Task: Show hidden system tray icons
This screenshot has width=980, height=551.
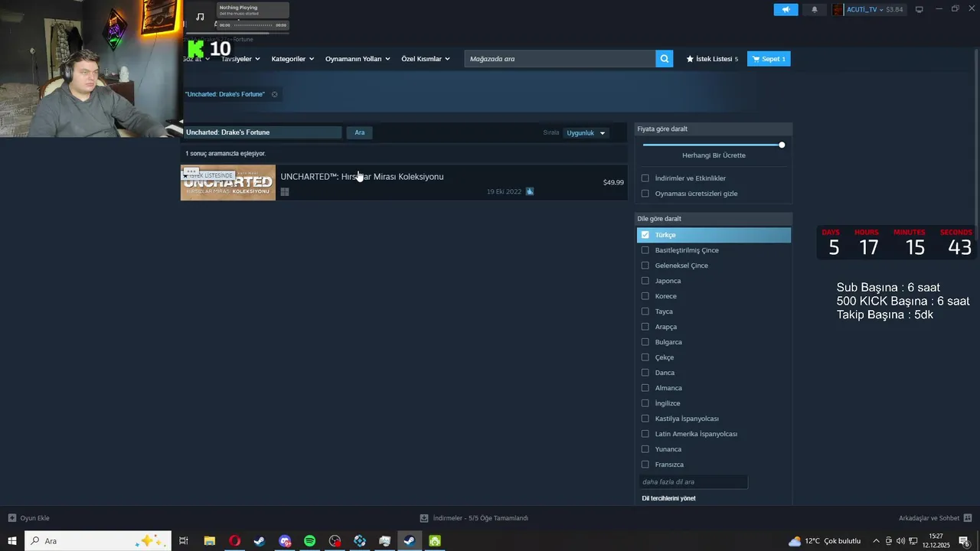Action: [x=876, y=541]
